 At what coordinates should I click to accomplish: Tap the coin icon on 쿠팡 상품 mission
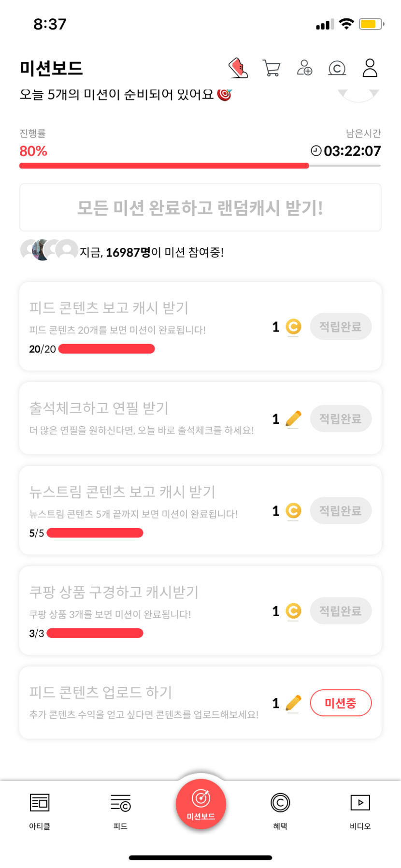[x=293, y=611]
